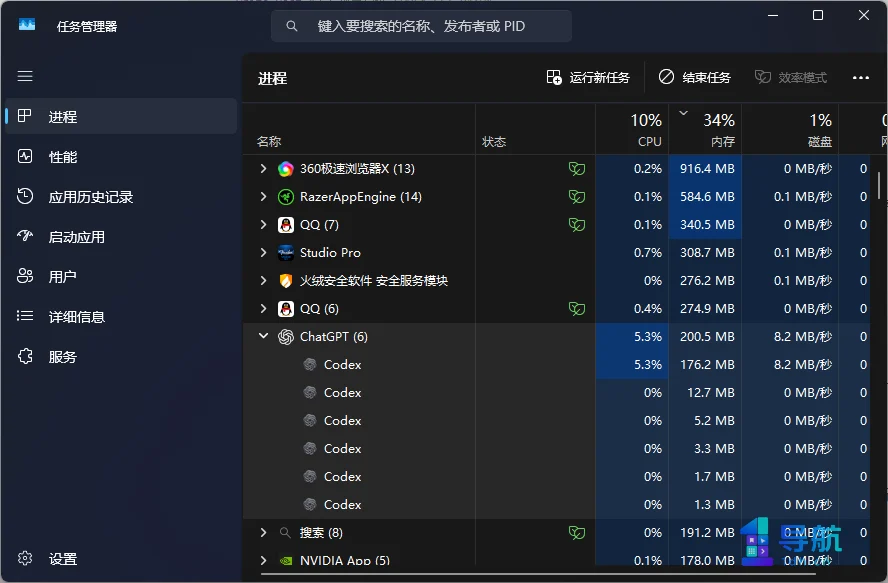Switch to the 性能 page

pyautogui.click(x=121, y=156)
